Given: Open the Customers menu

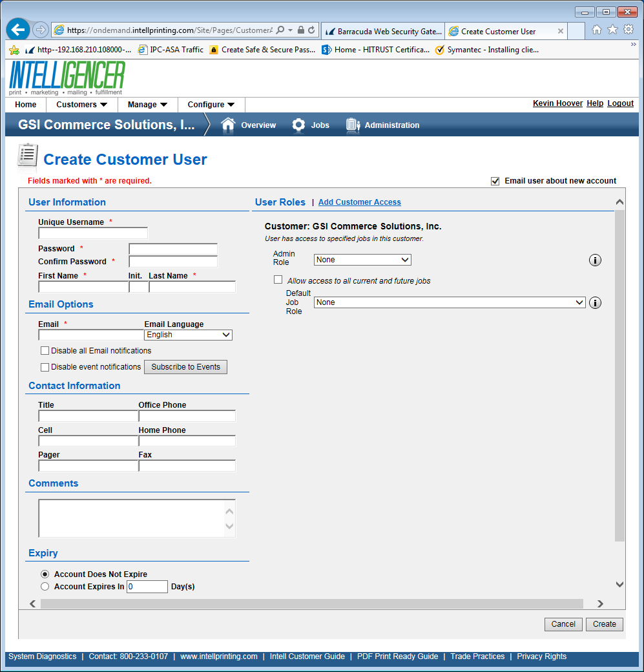Looking at the screenshot, I should 81,105.
